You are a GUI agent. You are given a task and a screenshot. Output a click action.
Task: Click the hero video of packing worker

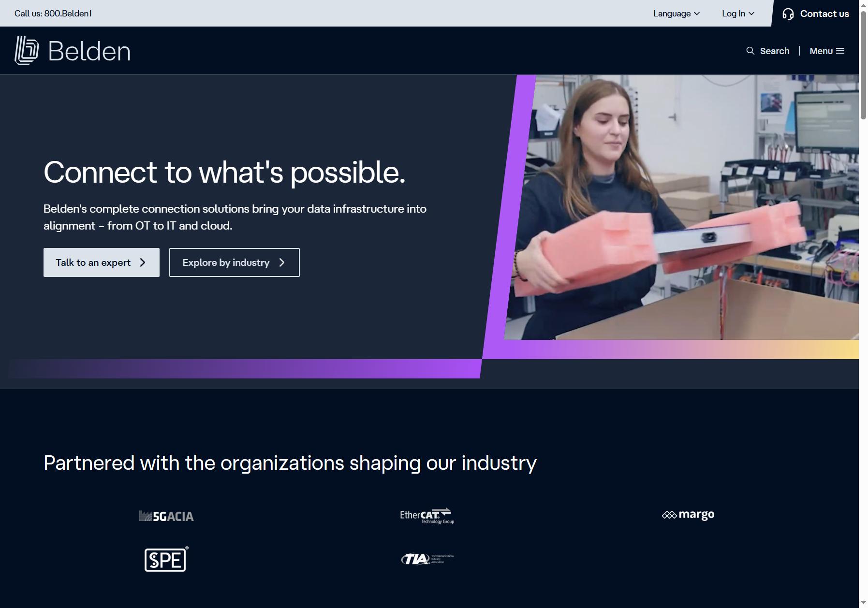[682, 207]
